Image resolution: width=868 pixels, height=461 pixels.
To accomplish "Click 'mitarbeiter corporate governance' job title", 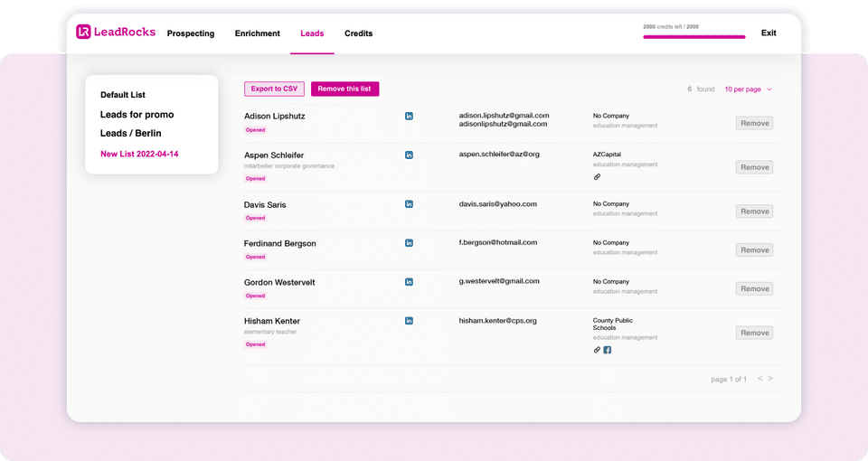I will [289, 166].
